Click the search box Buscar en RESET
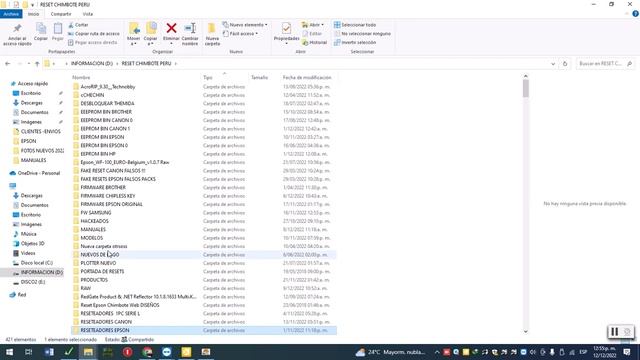This screenshot has height=360, width=640. tap(605, 64)
